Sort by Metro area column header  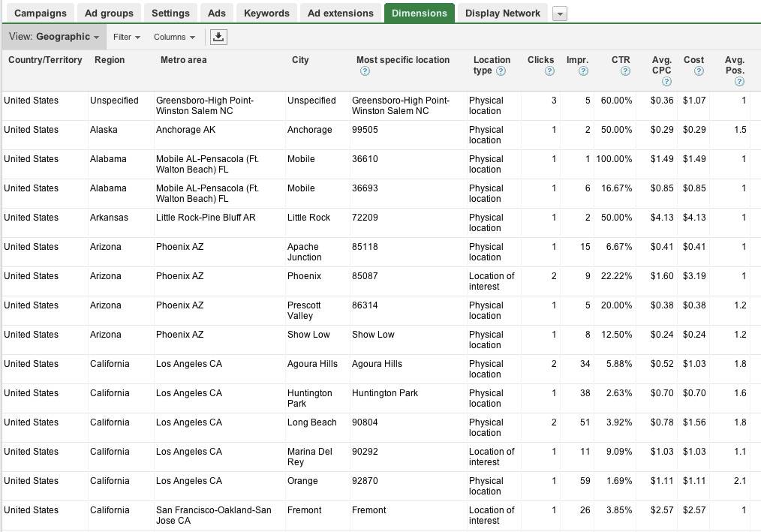click(x=183, y=60)
